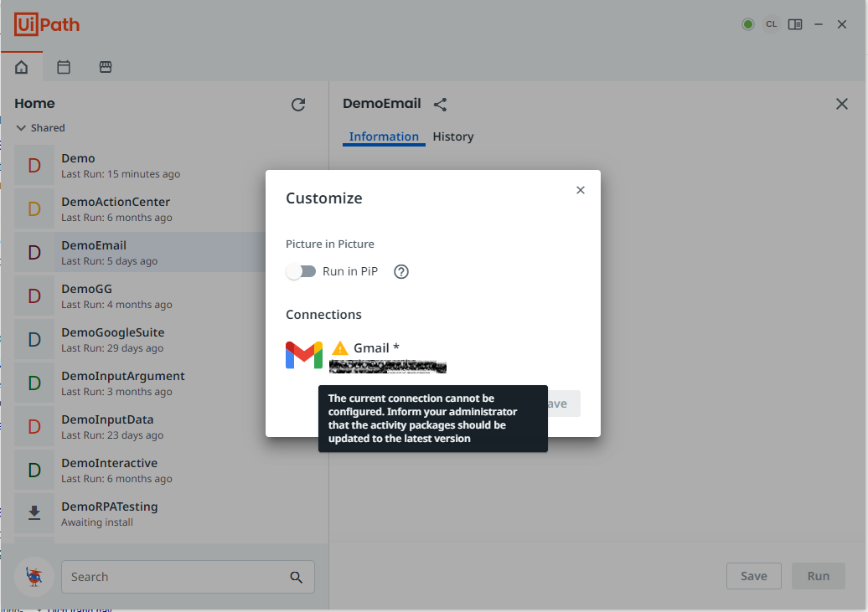Collapse the Shared folder section
Image resolution: width=868 pixels, height=612 pixels.
point(21,128)
